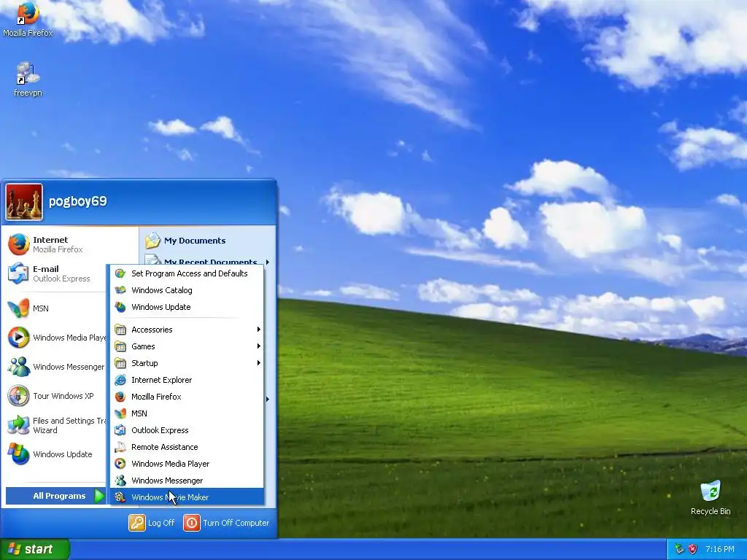
Task: Click the MSN butterfly icon in left pane
Action: pos(18,308)
